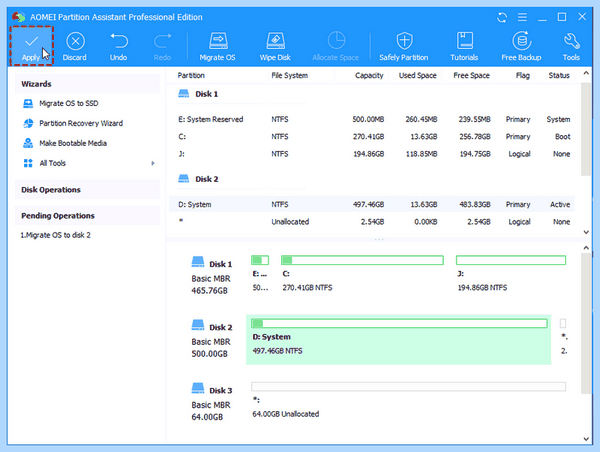Collapse the Wizards section header
Image resolution: width=600 pixels, height=452 pixels.
(x=87, y=84)
